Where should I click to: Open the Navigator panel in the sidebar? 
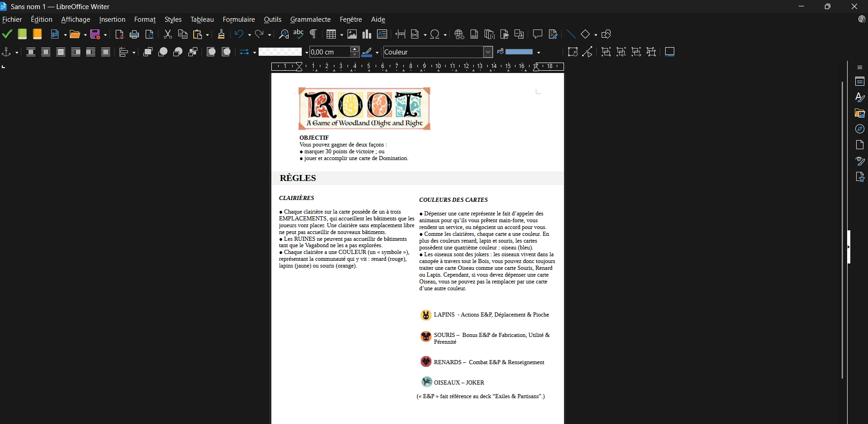point(859,129)
